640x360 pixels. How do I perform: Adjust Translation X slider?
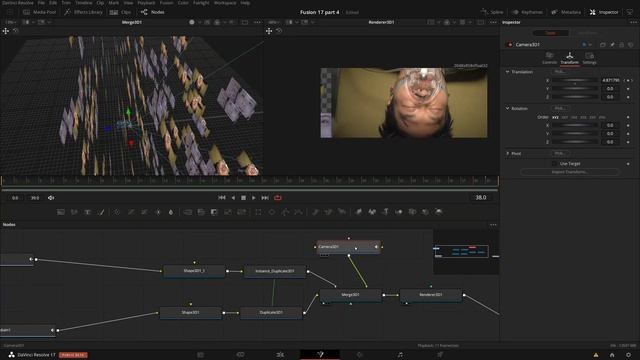click(x=575, y=80)
